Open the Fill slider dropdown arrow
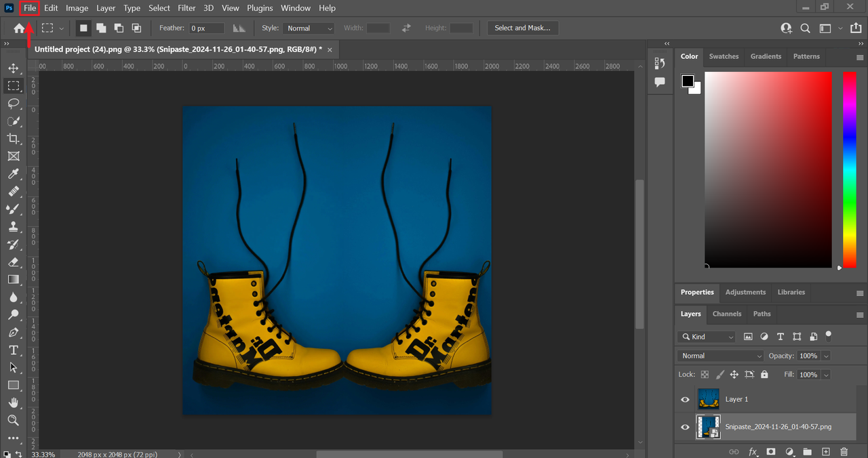The height and width of the screenshot is (458, 868). pos(826,374)
